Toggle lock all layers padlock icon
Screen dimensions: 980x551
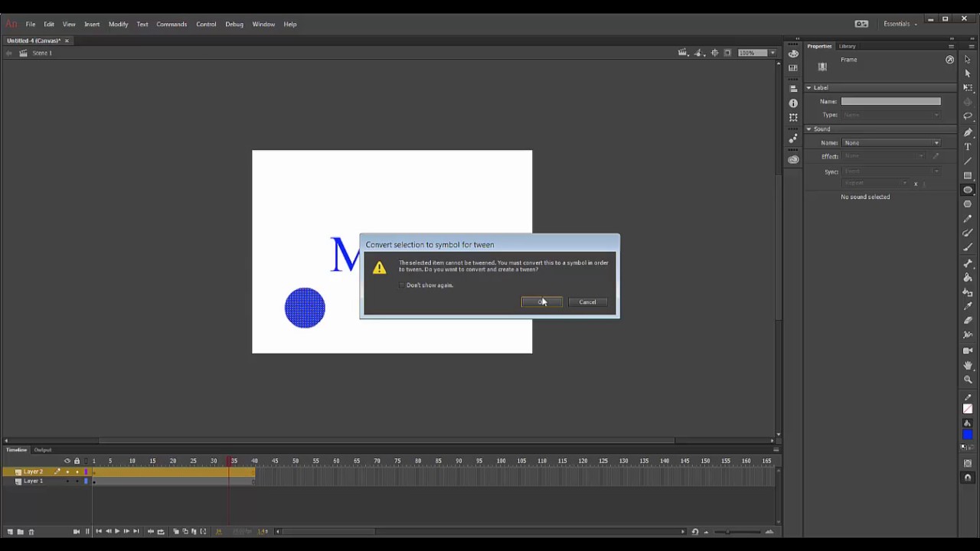tap(77, 461)
